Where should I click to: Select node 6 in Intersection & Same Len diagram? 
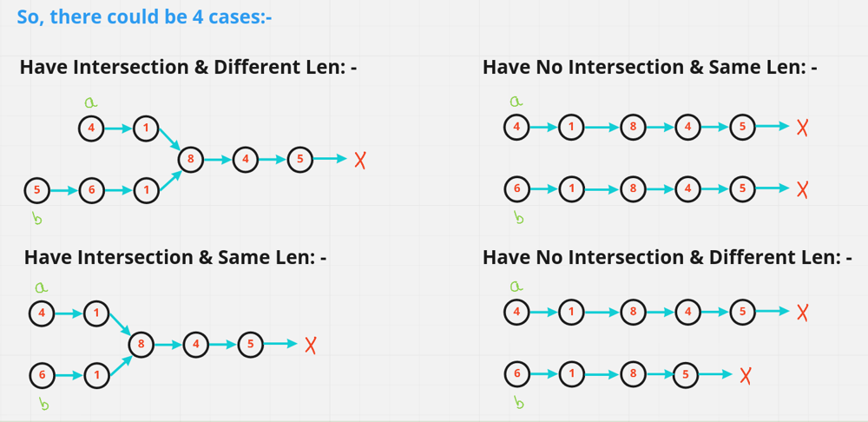click(41, 375)
